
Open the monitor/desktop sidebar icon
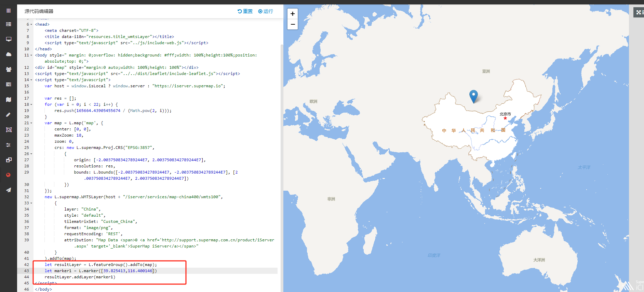(x=9, y=39)
